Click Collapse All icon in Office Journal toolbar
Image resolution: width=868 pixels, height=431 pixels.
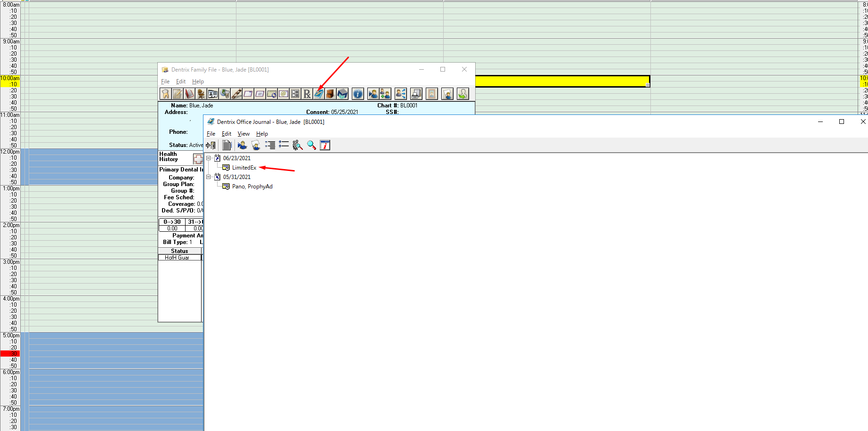coord(270,145)
